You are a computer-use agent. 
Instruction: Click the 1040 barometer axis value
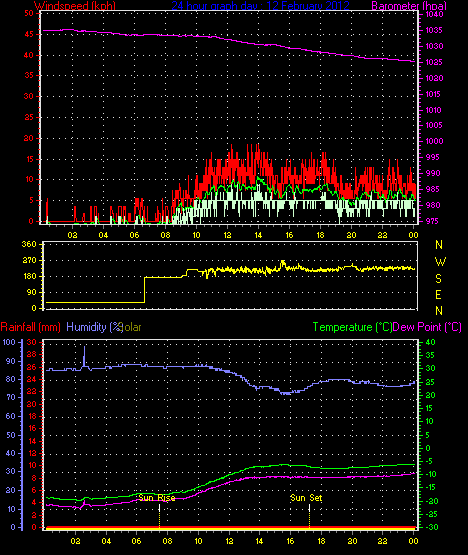(434, 15)
